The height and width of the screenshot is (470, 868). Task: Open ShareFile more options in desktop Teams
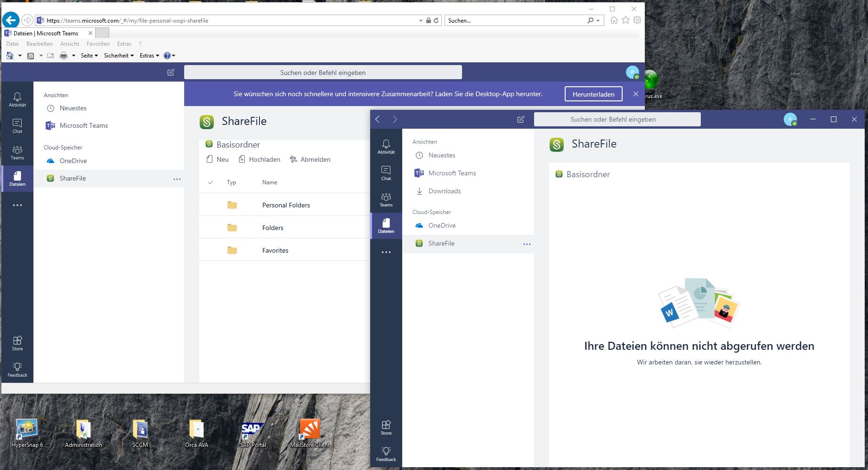(x=527, y=244)
